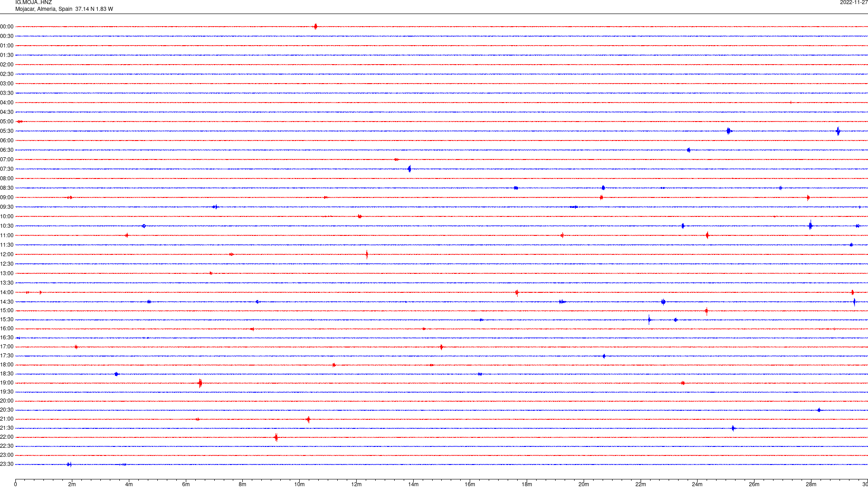This screenshot has width=868, height=488.
Task: Select the 05:00 row time label
Action: pyautogui.click(x=7, y=122)
